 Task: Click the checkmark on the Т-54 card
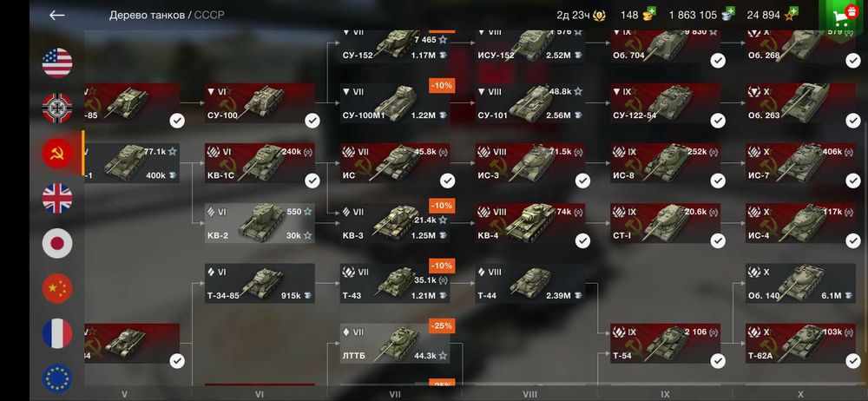coord(718,361)
